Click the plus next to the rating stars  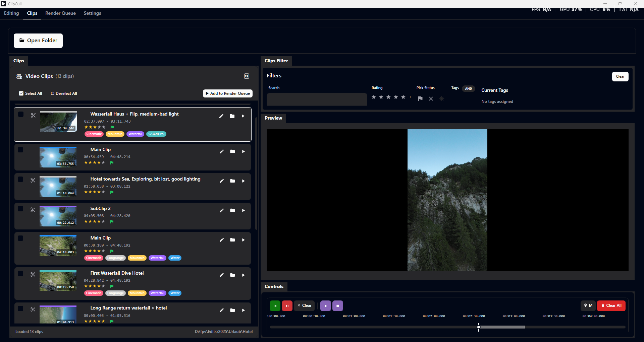tap(410, 97)
